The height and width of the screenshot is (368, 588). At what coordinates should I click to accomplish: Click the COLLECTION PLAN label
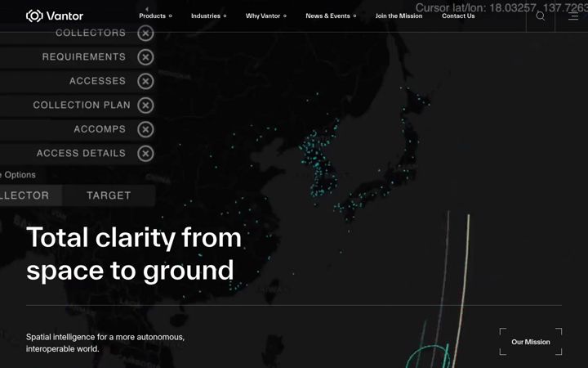pyautogui.click(x=82, y=105)
